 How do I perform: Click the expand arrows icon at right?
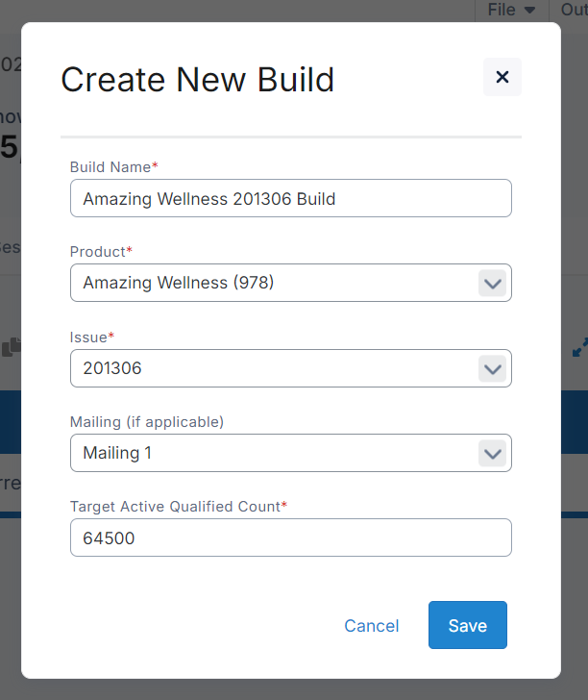580,347
